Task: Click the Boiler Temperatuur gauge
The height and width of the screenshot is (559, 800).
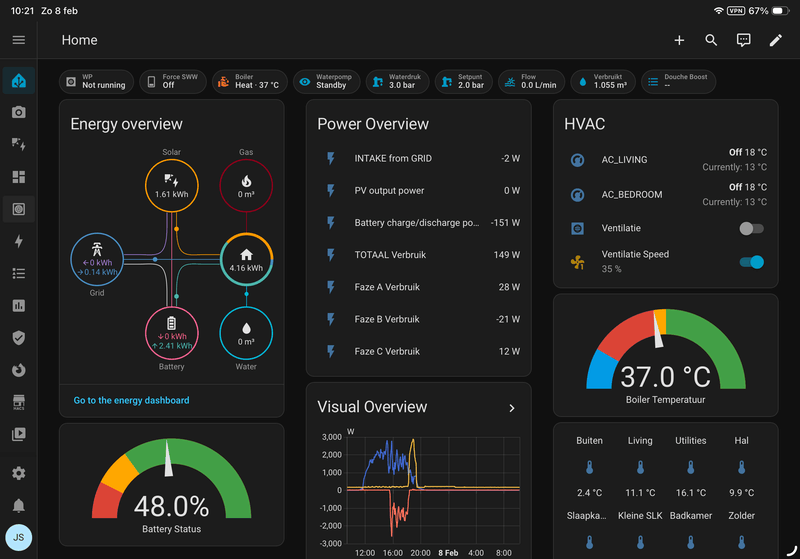Action: click(666, 355)
